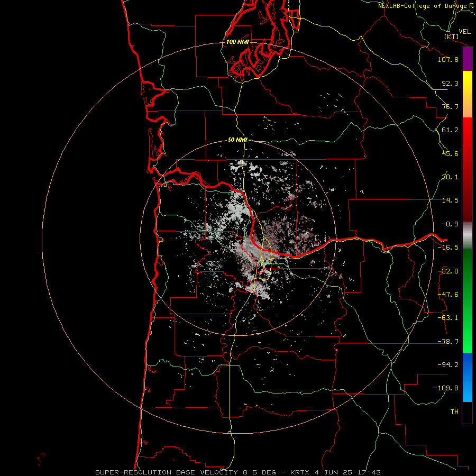The height and width of the screenshot is (476, 476).
Task: Click the -63.1 legend value
Action: coord(448,318)
